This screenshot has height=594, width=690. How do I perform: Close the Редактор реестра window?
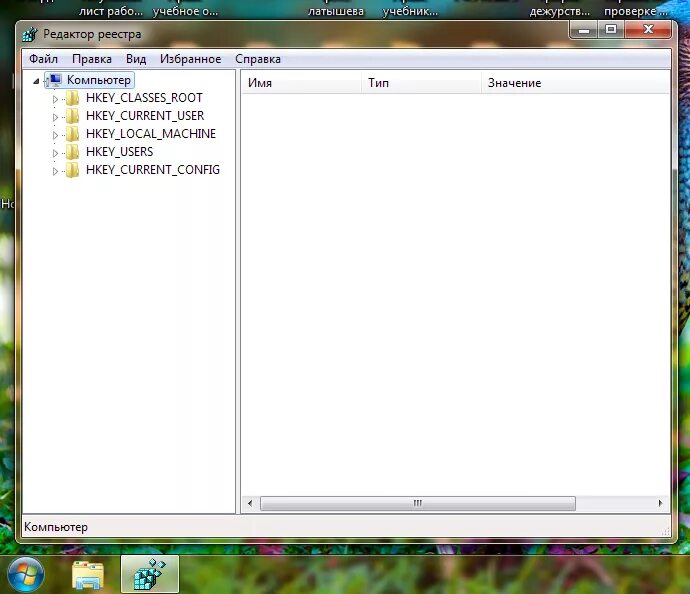coord(648,30)
